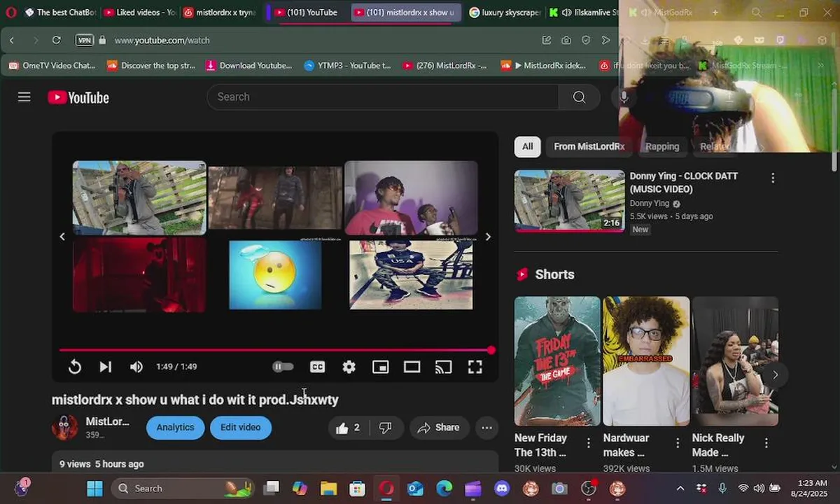This screenshot has height=504, width=840.
Task: Cast the video with Play on TV
Action: tap(443, 367)
